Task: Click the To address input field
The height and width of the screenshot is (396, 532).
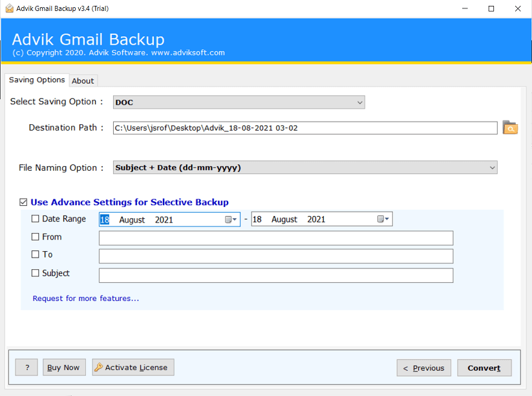Action: point(276,256)
